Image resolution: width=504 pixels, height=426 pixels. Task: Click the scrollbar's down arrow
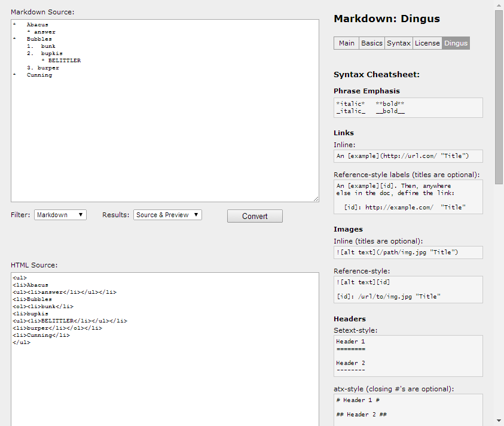click(499, 421)
